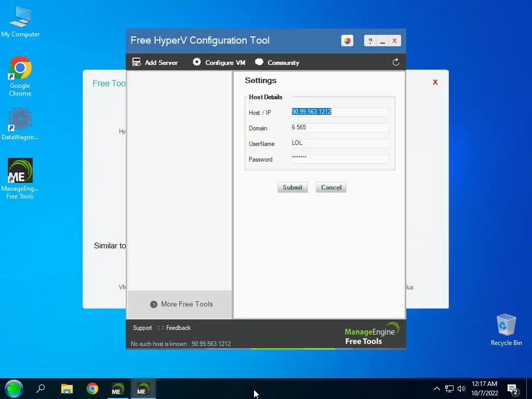Close the background Free Tools window

click(x=435, y=82)
